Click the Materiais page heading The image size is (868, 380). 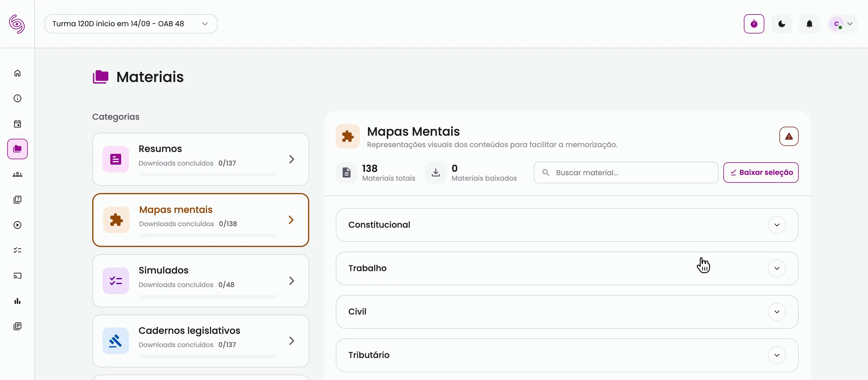tap(150, 77)
